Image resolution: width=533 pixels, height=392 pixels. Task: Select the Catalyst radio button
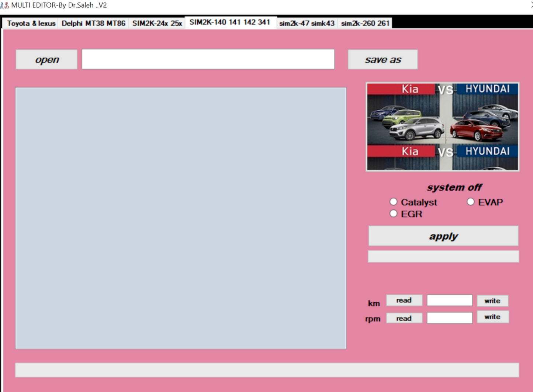pyautogui.click(x=394, y=202)
